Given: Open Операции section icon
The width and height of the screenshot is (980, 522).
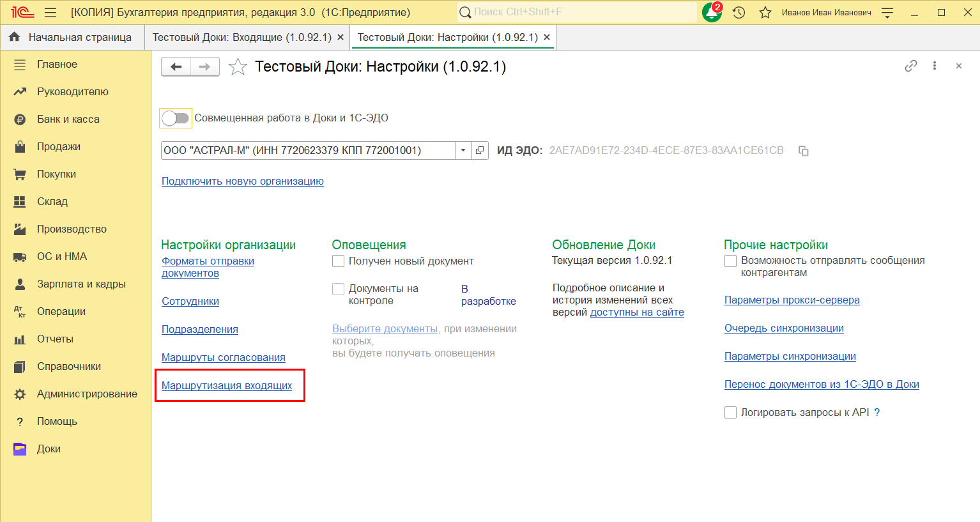Looking at the screenshot, I should pyautogui.click(x=20, y=311).
